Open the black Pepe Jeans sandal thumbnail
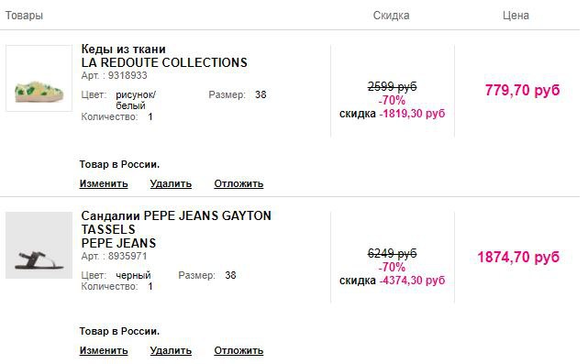The width and height of the screenshot is (588, 364). 39,245
